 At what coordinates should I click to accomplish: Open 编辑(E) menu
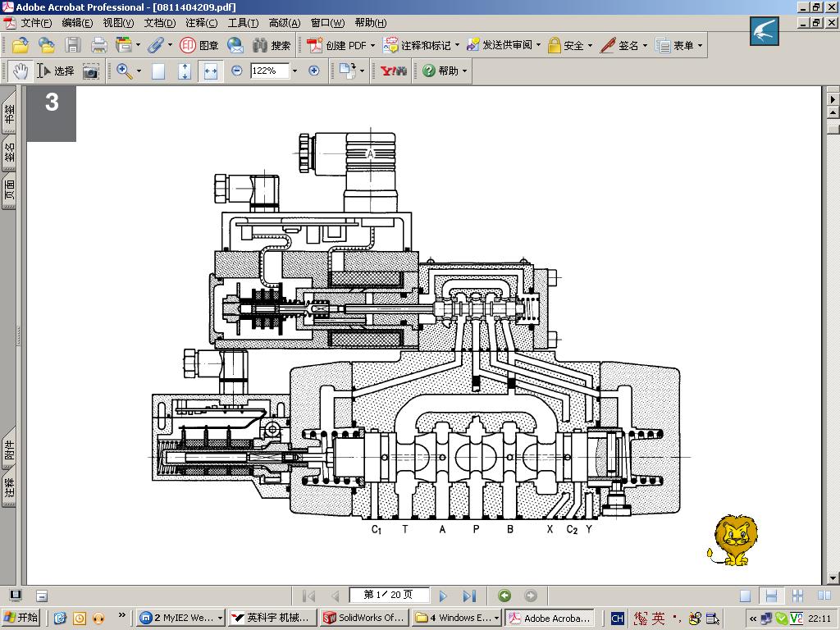coord(77,22)
